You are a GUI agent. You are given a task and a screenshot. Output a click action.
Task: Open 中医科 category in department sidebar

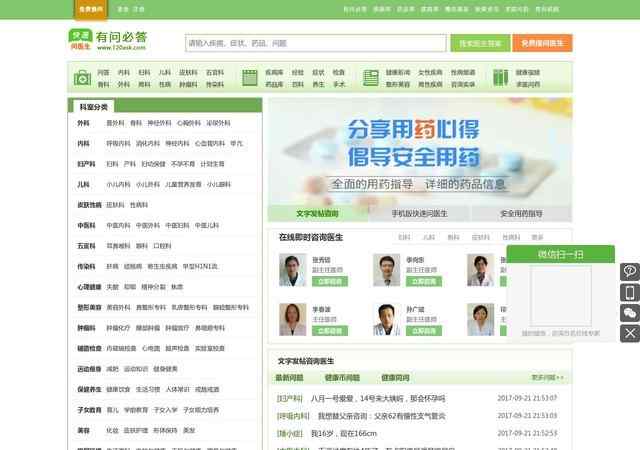[86, 225]
